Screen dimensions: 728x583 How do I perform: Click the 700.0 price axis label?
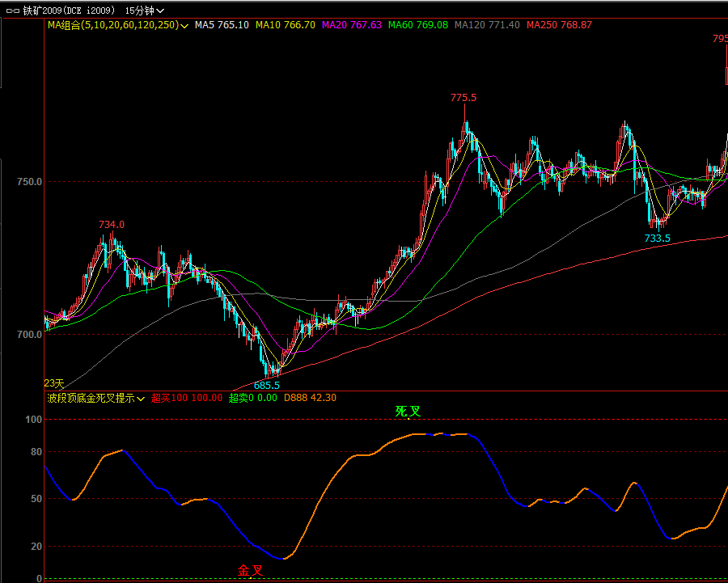[x=29, y=335]
